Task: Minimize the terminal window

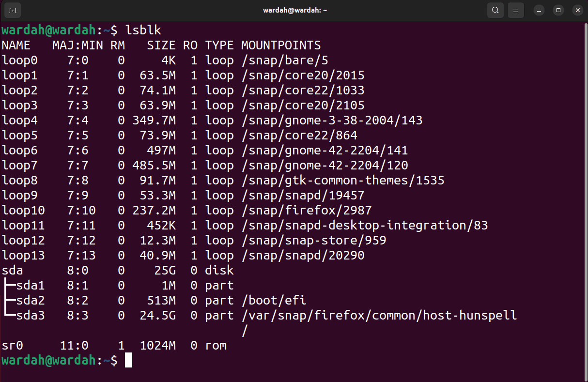Action: coord(539,10)
